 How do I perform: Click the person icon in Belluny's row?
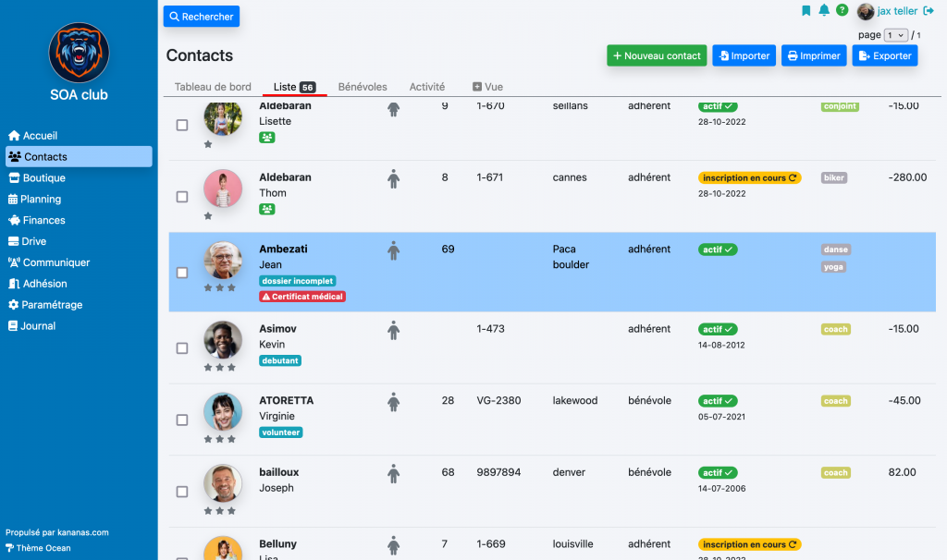click(x=394, y=545)
